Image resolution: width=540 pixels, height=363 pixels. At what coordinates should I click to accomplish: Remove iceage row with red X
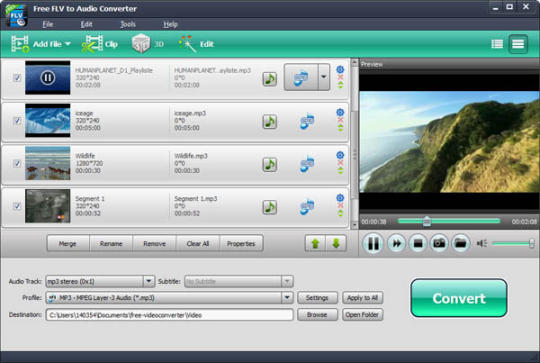340,120
